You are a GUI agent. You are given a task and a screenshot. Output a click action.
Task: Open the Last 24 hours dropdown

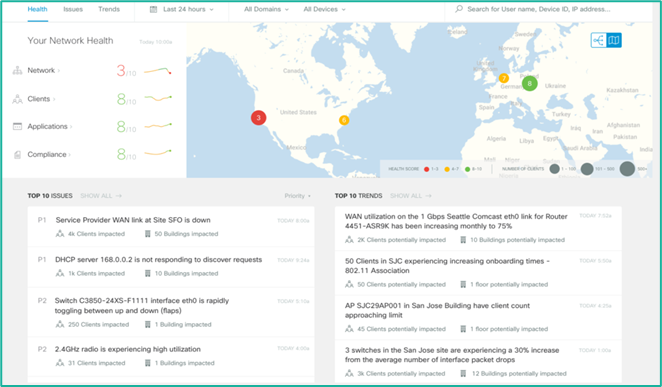188,9
